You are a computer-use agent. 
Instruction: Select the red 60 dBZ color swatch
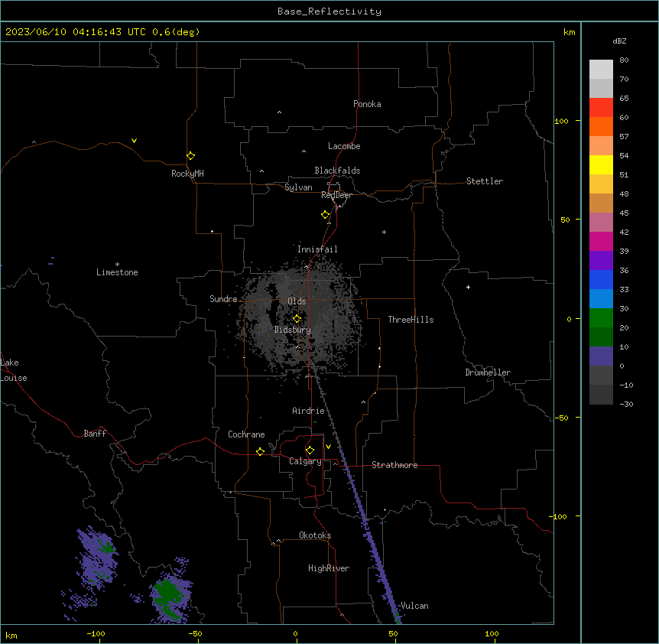(x=601, y=107)
